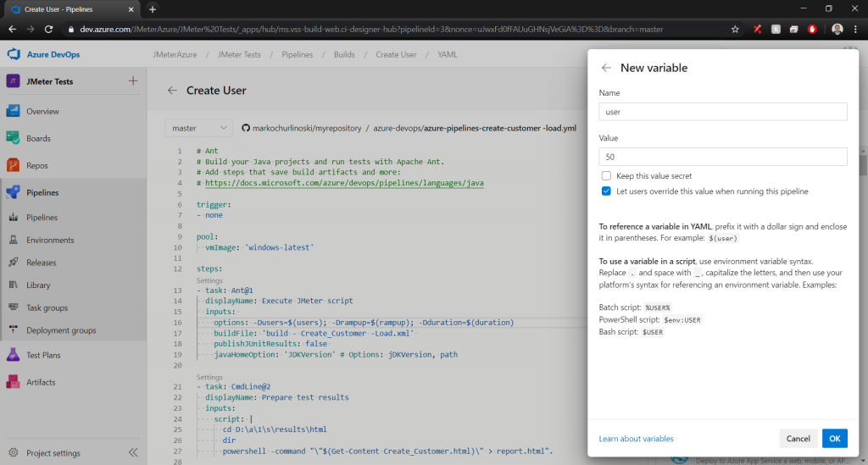The image size is (868, 465).
Task: Cancel the new variable
Action: [798, 439]
